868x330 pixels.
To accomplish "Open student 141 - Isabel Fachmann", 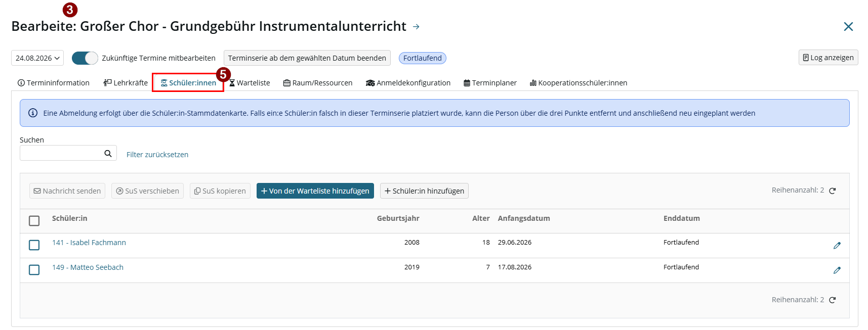I will (x=89, y=243).
